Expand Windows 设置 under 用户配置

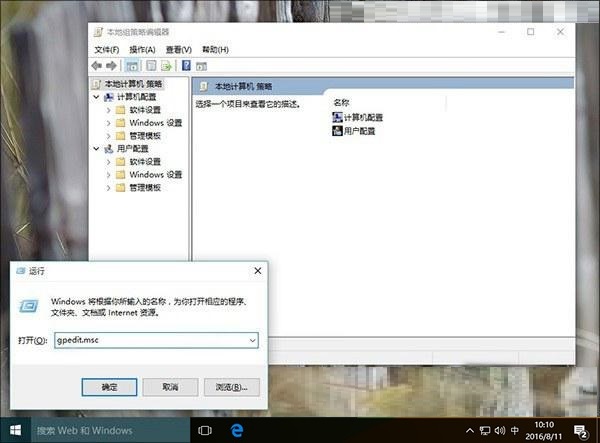(108, 175)
